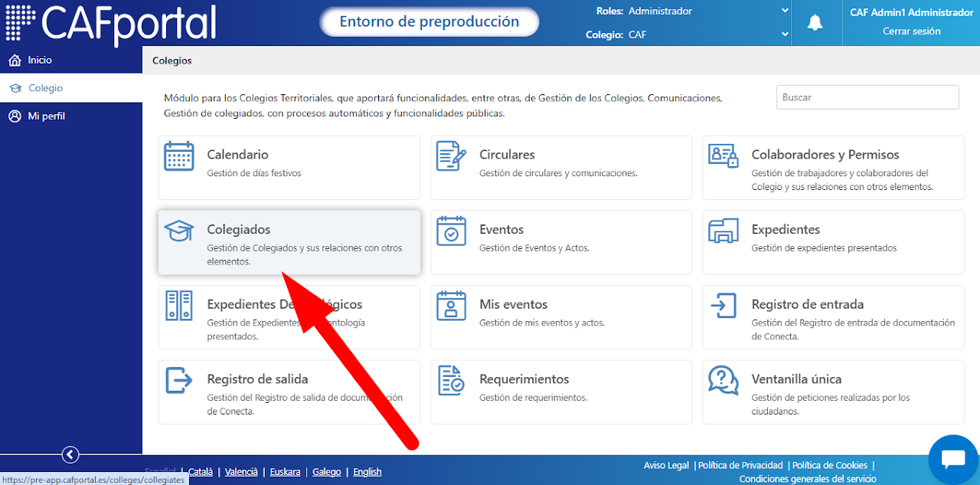The width and height of the screenshot is (980, 485).
Task: Open the Expedientes folder icon
Action: pyautogui.click(x=724, y=231)
